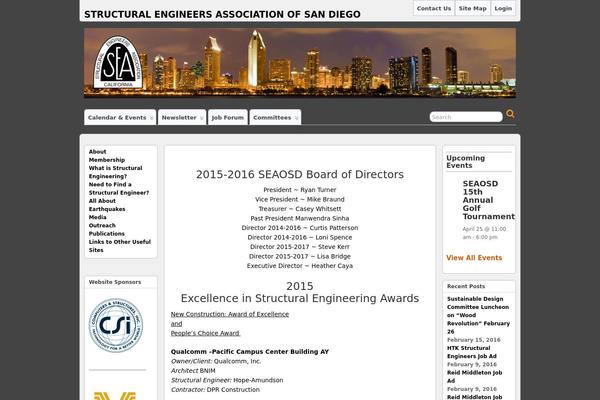600x400 pixels.
Task: Open Sustainable Design Committee Luncheon post
Action: tap(478, 315)
